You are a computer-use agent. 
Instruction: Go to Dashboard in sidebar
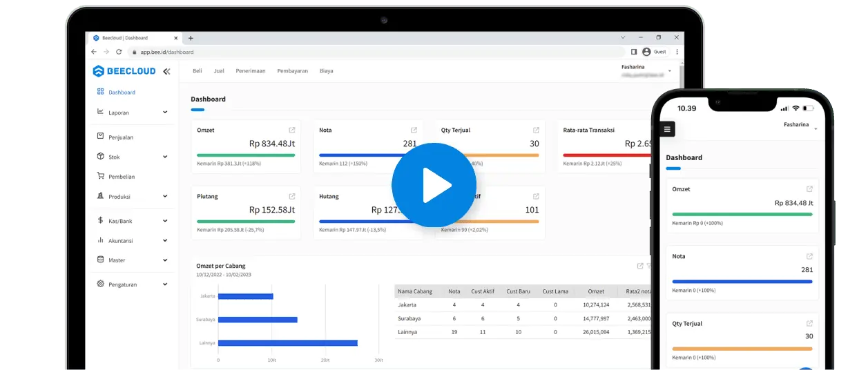pyautogui.click(x=122, y=92)
